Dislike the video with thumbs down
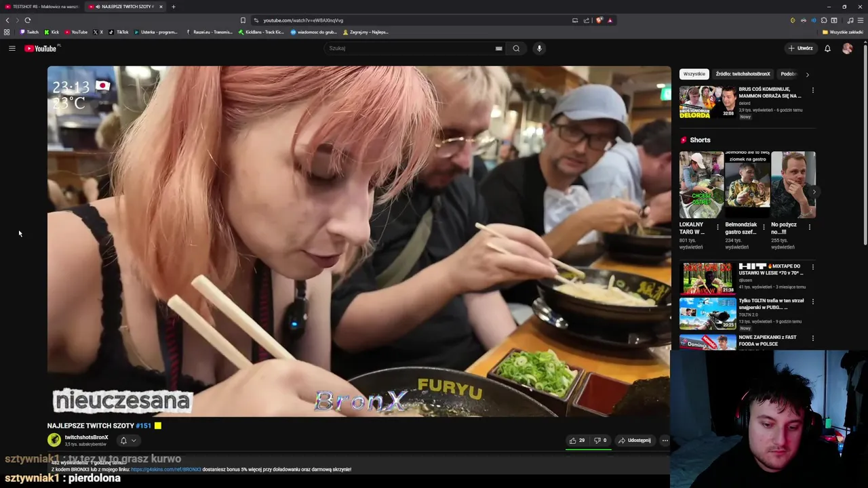 pyautogui.click(x=600, y=441)
